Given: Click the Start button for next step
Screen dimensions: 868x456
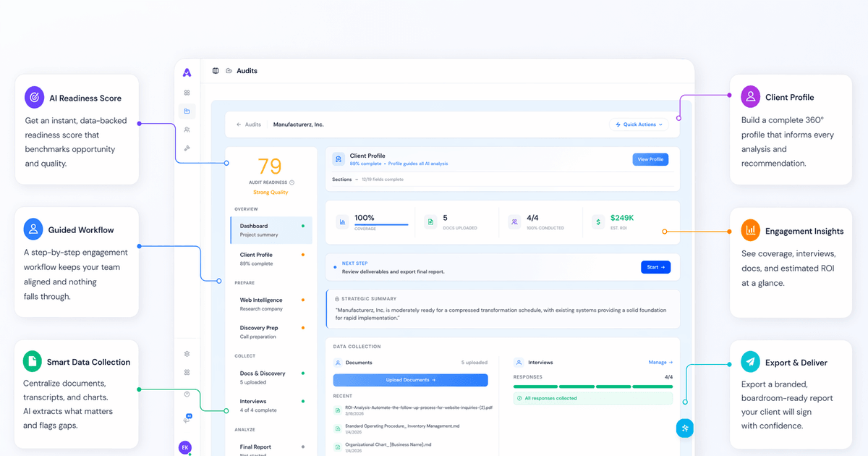Looking at the screenshot, I should coord(656,267).
